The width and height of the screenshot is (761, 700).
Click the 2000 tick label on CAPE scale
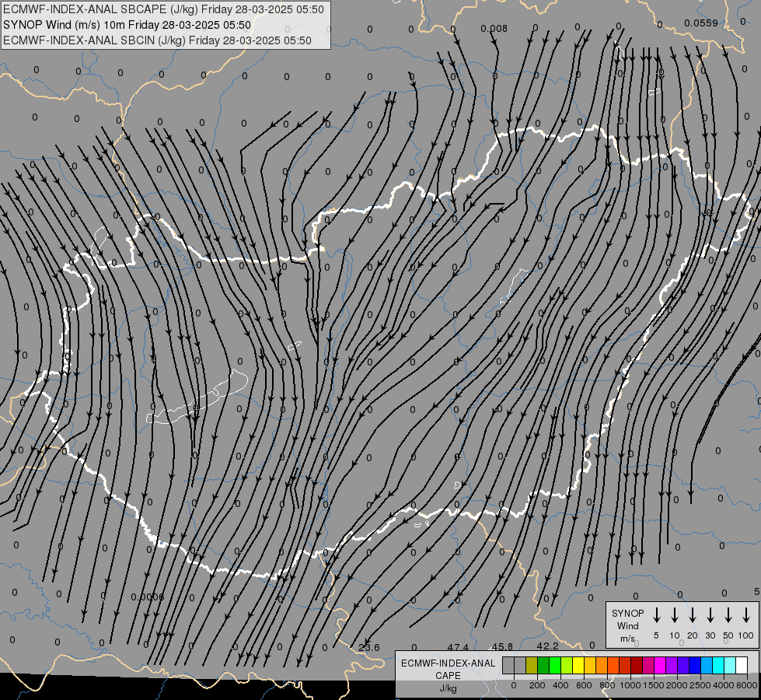pos(677,685)
